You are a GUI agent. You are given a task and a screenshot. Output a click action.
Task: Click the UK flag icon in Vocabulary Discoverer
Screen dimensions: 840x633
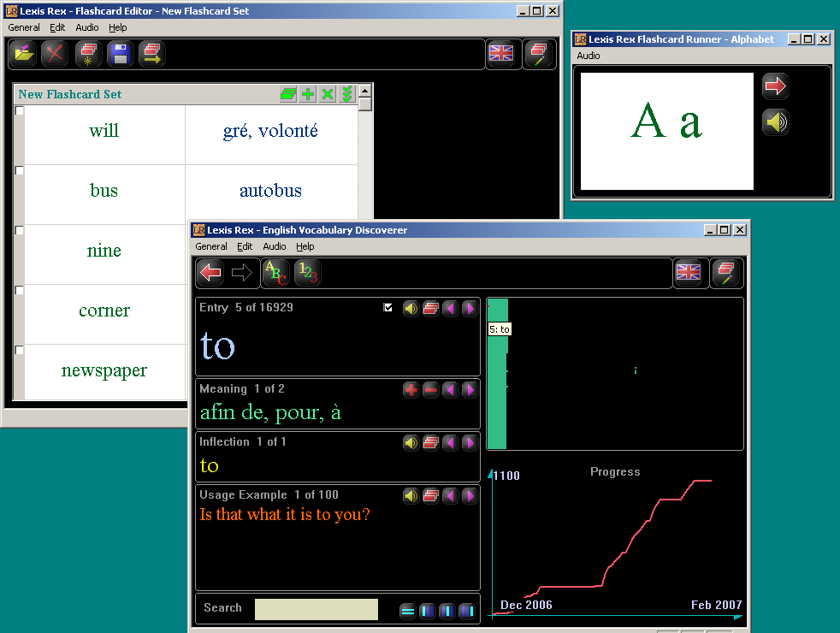[x=689, y=273]
